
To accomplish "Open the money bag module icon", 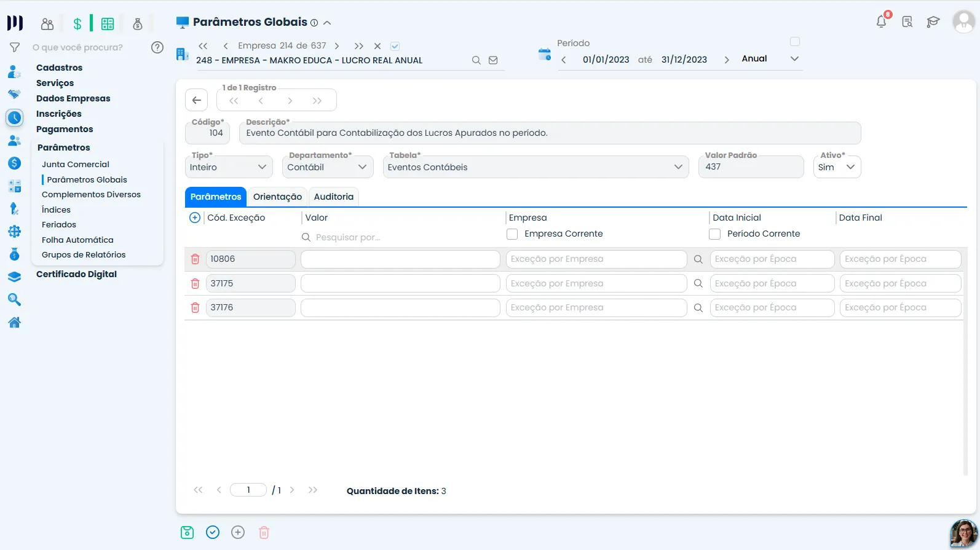I will [138, 24].
